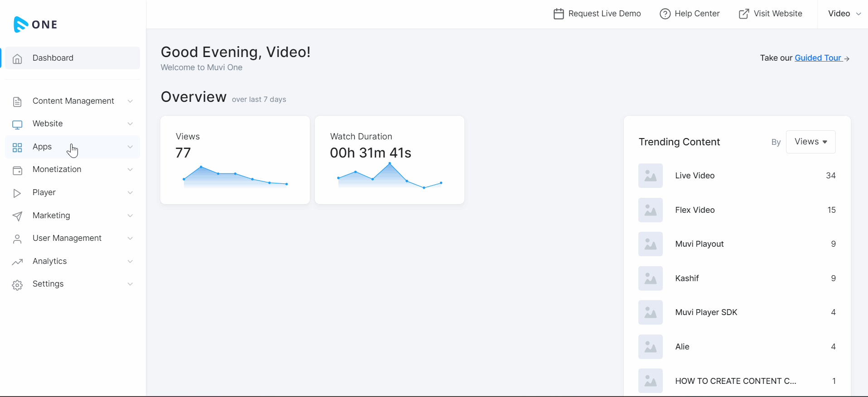Click HOW TO CREATE CONTENT thumbnail

point(651,381)
